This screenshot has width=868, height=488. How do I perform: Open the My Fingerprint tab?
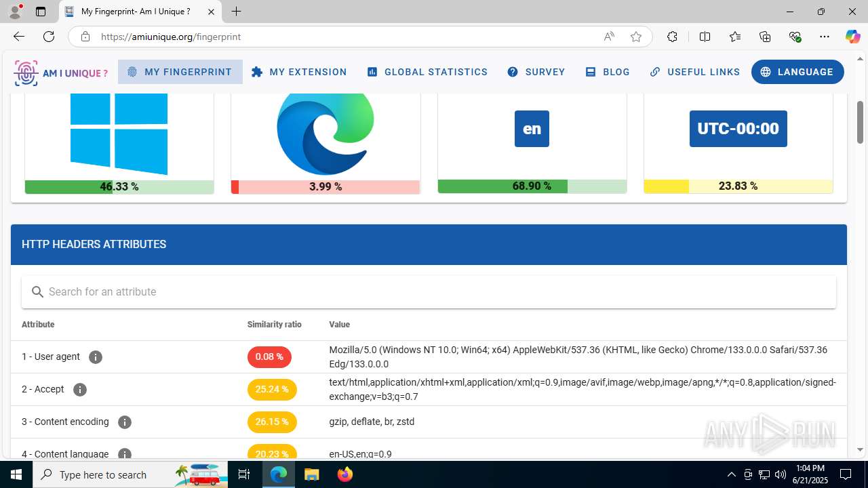tap(180, 72)
